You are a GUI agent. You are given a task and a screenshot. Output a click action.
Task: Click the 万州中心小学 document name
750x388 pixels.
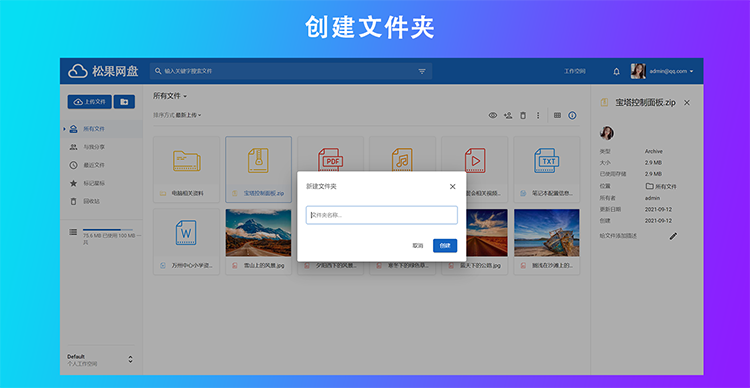pos(192,266)
